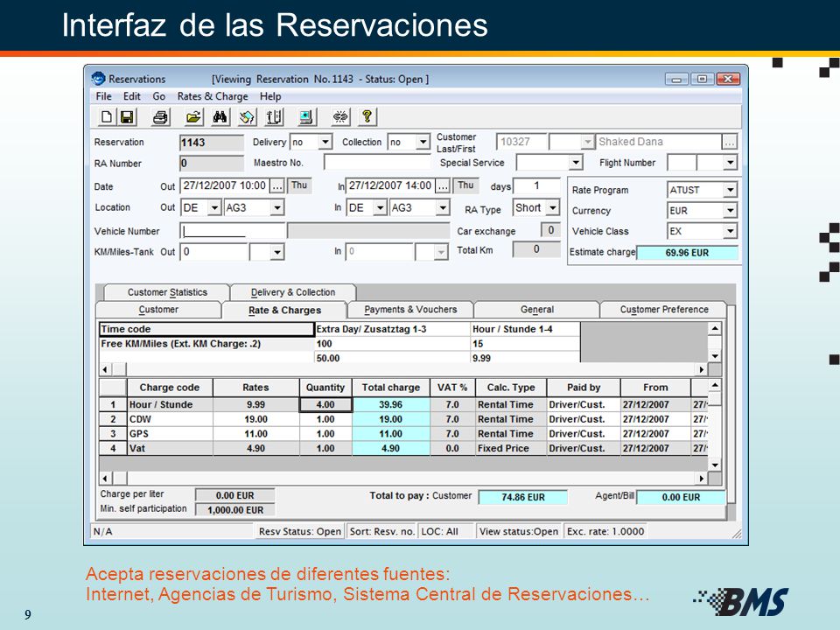Click the KM/Miles-Tank Out field with 0
Screen dimensions: 840x630
214,252
